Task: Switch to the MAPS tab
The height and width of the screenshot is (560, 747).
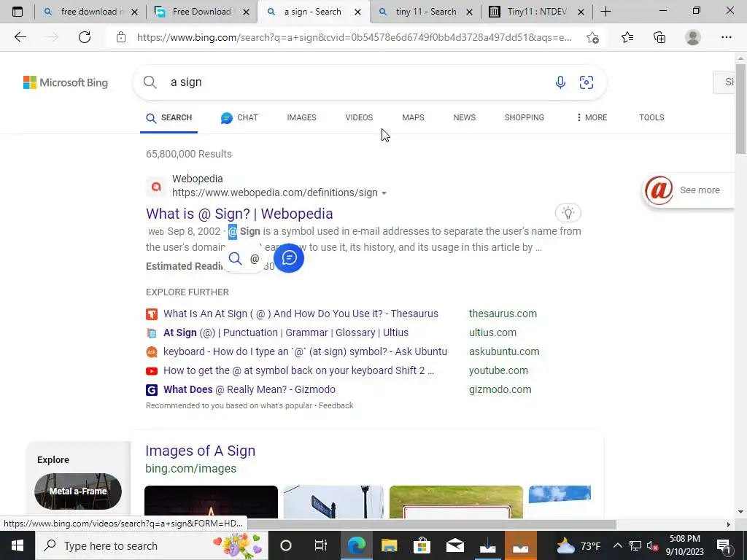Action: [413, 117]
